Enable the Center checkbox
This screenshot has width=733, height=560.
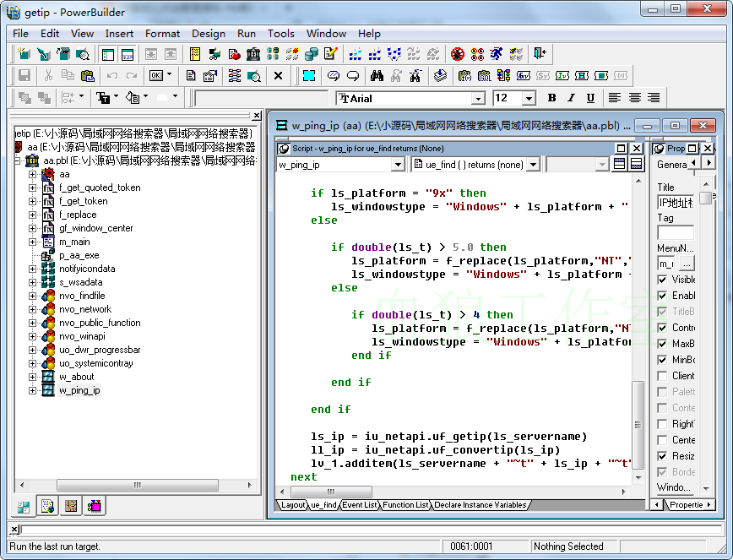point(662,440)
